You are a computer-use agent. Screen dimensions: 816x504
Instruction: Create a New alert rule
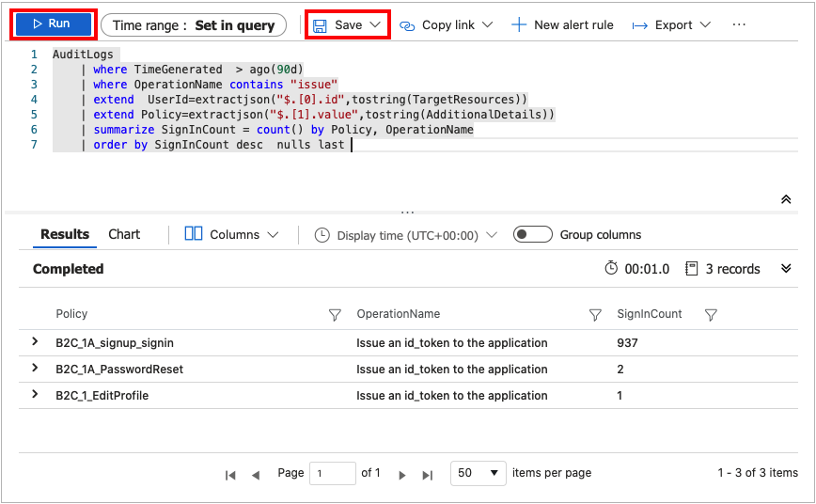(562, 25)
